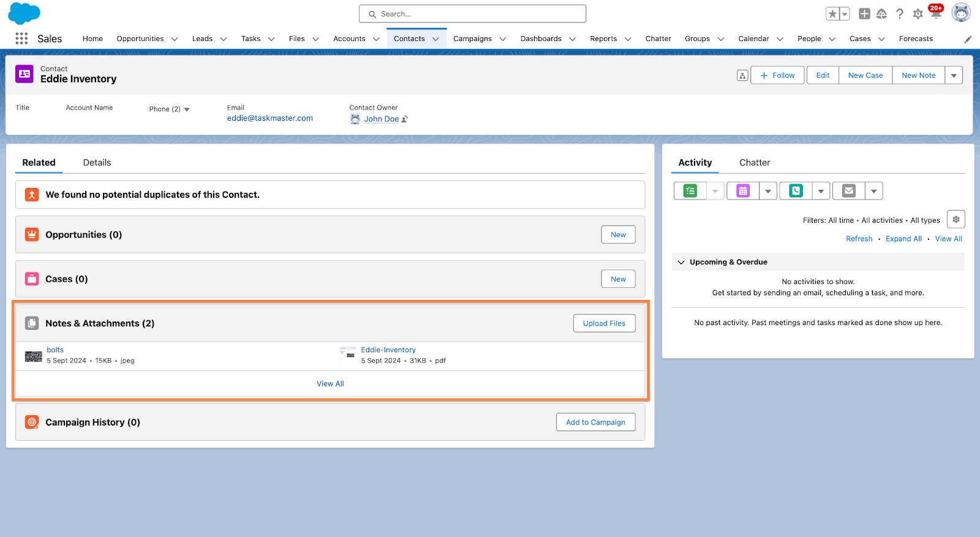View the contact hierarchy icon

tap(742, 76)
